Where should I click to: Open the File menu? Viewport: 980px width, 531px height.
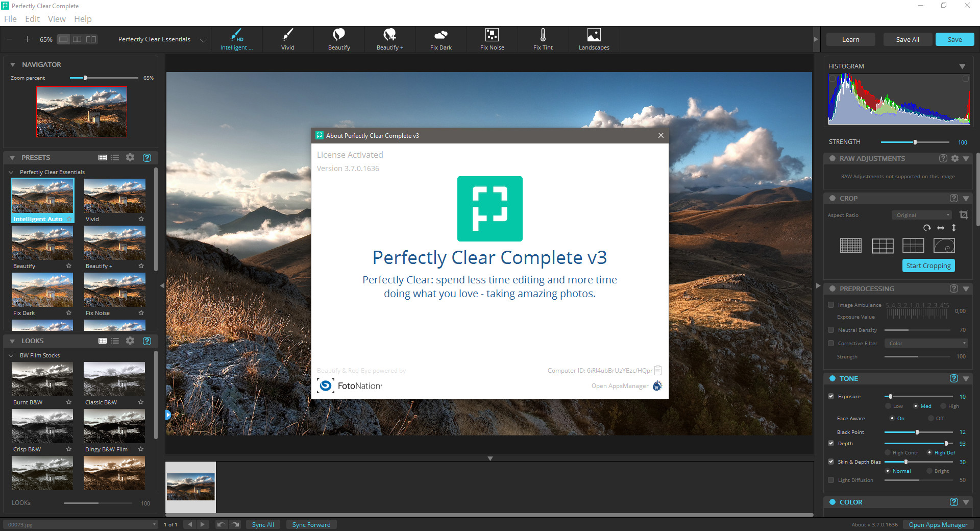10,19
